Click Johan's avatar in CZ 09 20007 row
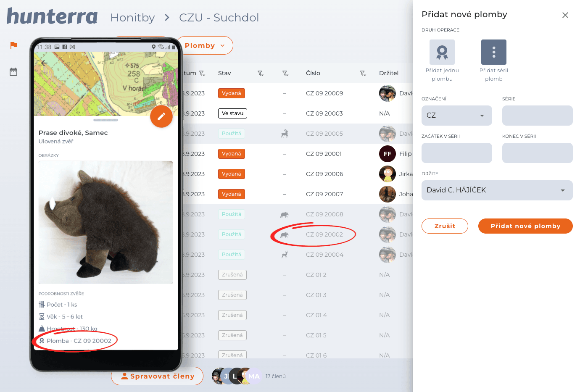The image size is (580, 392). point(388,194)
